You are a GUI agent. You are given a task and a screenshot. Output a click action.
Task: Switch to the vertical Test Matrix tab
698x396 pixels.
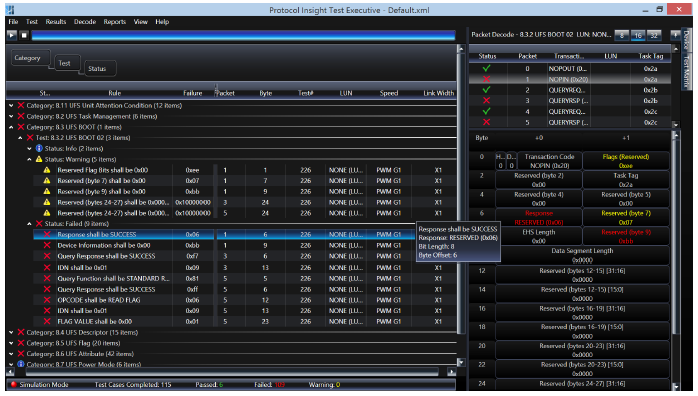(686, 71)
